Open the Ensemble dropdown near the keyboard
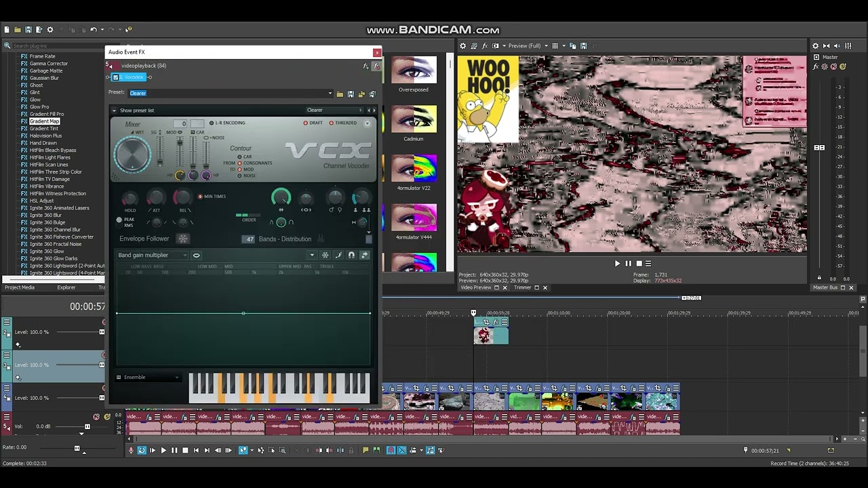Screen dimensions: 868x488 pyautogui.click(x=147, y=378)
